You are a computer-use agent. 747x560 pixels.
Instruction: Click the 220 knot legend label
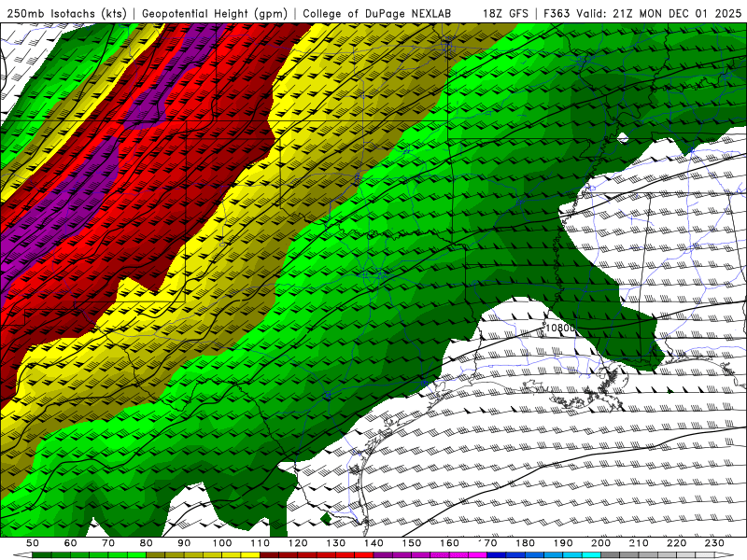click(676, 543)
